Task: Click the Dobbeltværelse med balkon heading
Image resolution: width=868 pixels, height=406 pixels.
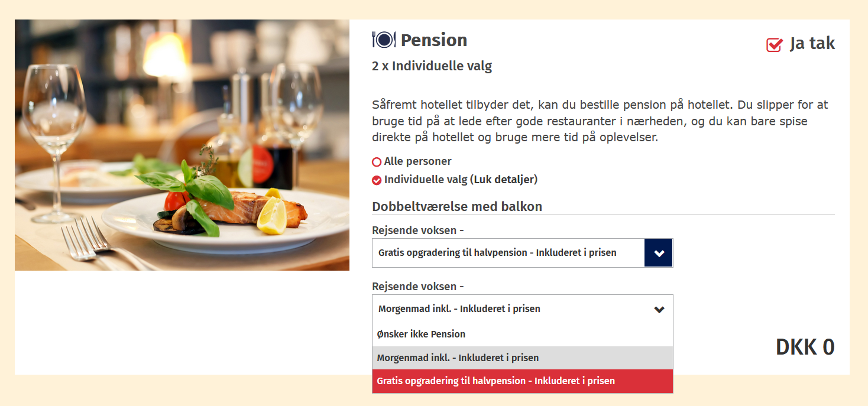Action: coord(457,207)
